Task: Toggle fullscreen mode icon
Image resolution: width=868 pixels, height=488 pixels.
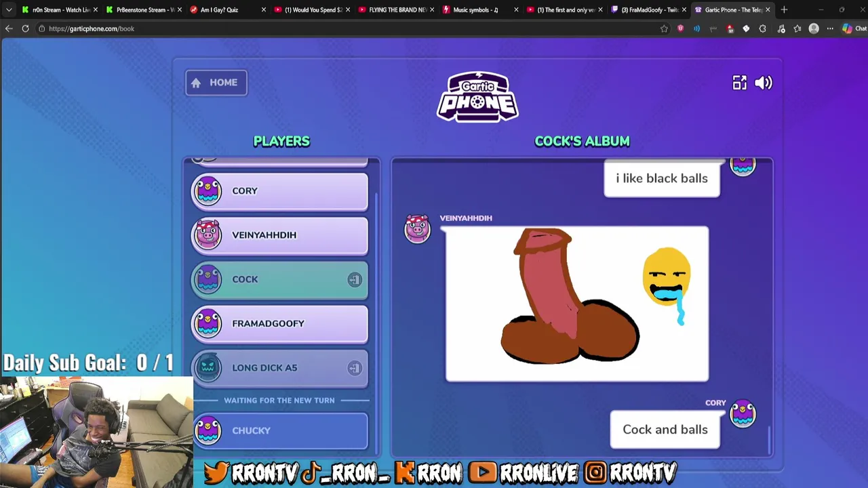Action: pyautogui.click(x=739, y=83)
